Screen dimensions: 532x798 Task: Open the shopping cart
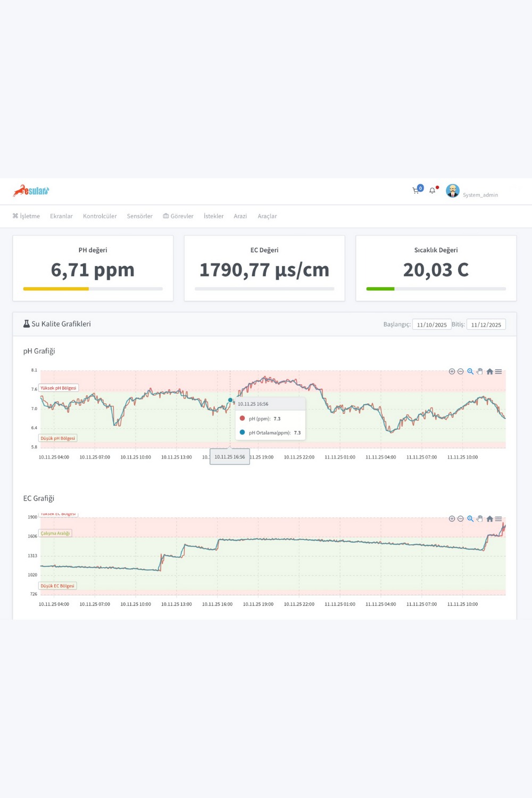coord(415,190)
